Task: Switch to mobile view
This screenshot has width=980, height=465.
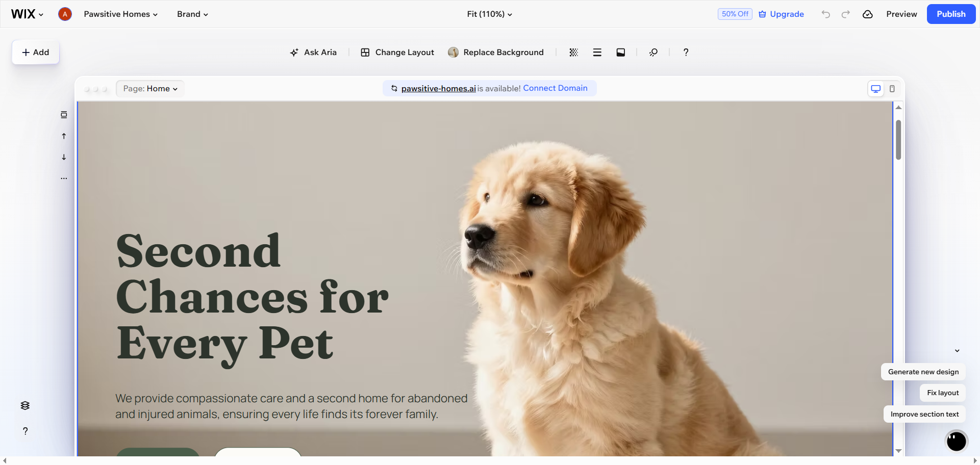Action: click(892, 89)
